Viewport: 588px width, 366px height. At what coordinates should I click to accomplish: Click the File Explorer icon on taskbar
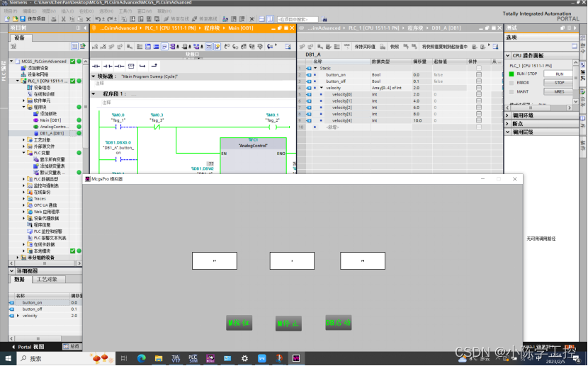159,358
